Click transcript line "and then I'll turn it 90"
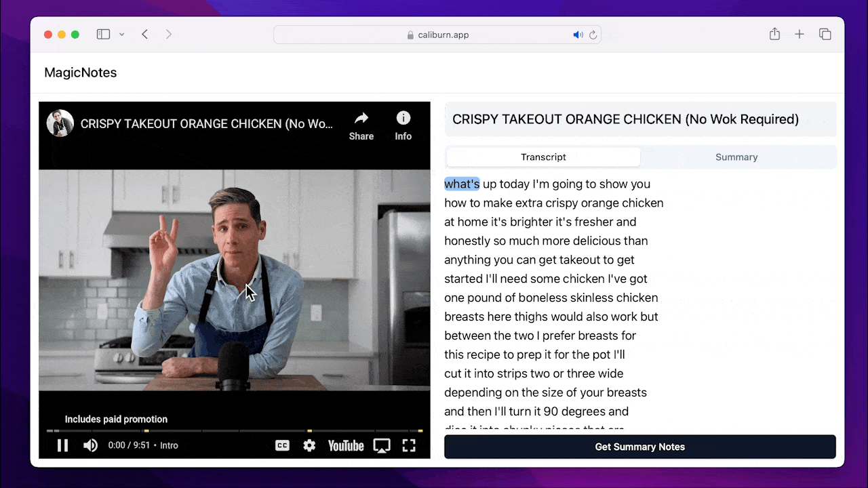Viewport: 868px width, 488px height. (x=536, y=411)
